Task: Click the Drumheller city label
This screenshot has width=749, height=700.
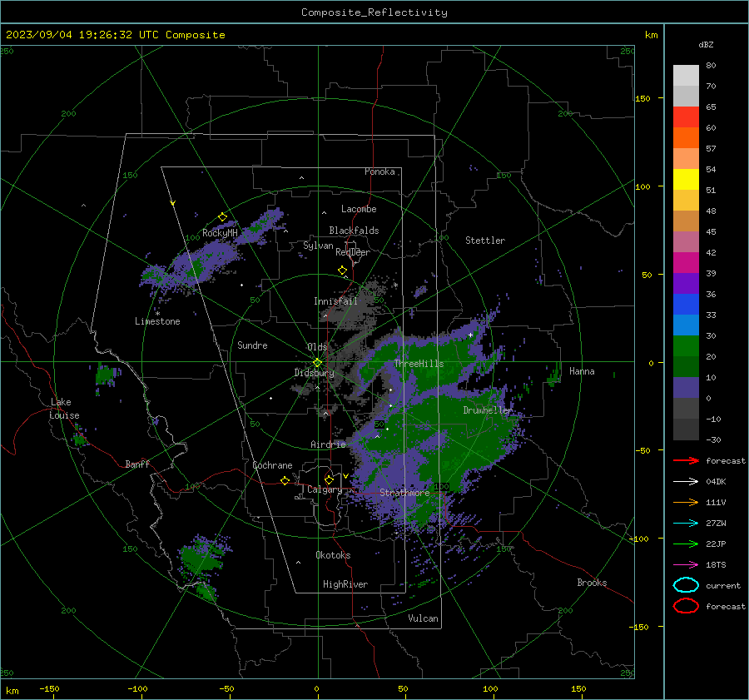Action: coord(488,410)
